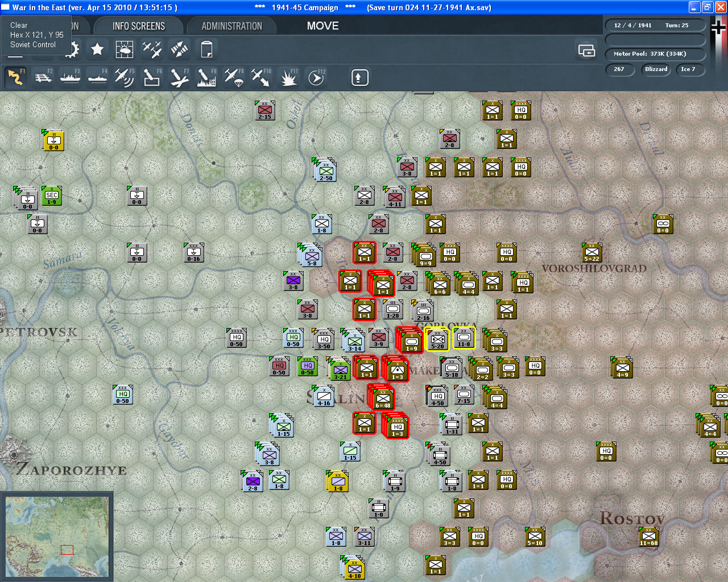Viewport: 728px width, 582px height.
Task: Select the 2=2 Soviet unit stack
Action: click(481, 369)
